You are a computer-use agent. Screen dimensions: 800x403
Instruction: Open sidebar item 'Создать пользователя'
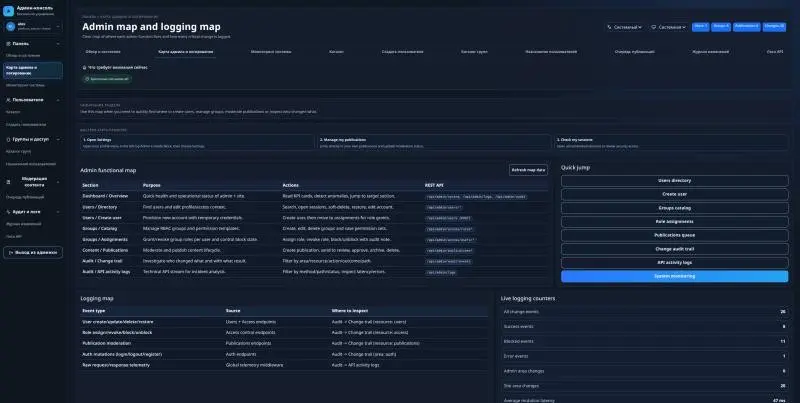pos(26,124)
